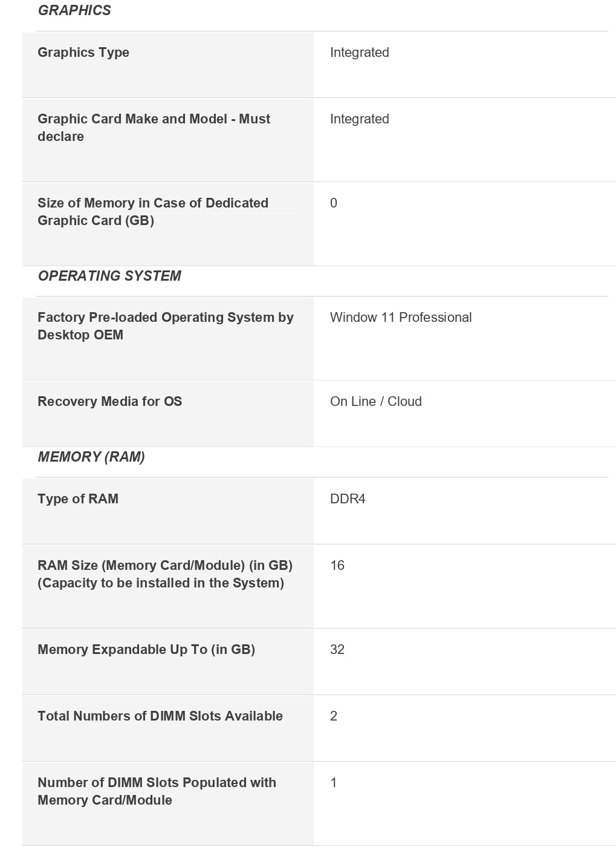Screen dimensions: 616x850
Task: Click the GRAPHICS section heading
Action: pyautogui.click(x=74, y=10)
